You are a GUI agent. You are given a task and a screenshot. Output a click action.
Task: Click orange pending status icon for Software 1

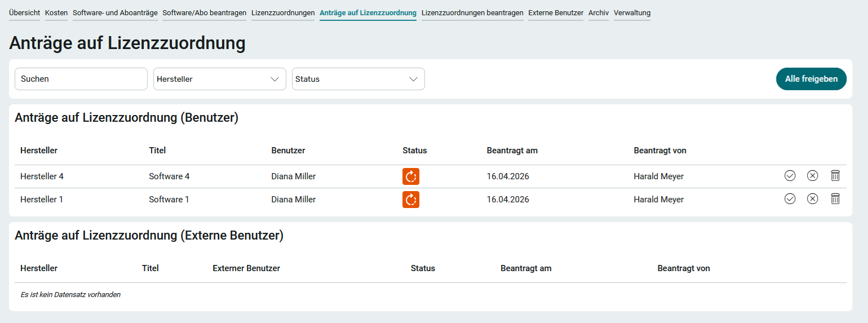pos(410,200)
